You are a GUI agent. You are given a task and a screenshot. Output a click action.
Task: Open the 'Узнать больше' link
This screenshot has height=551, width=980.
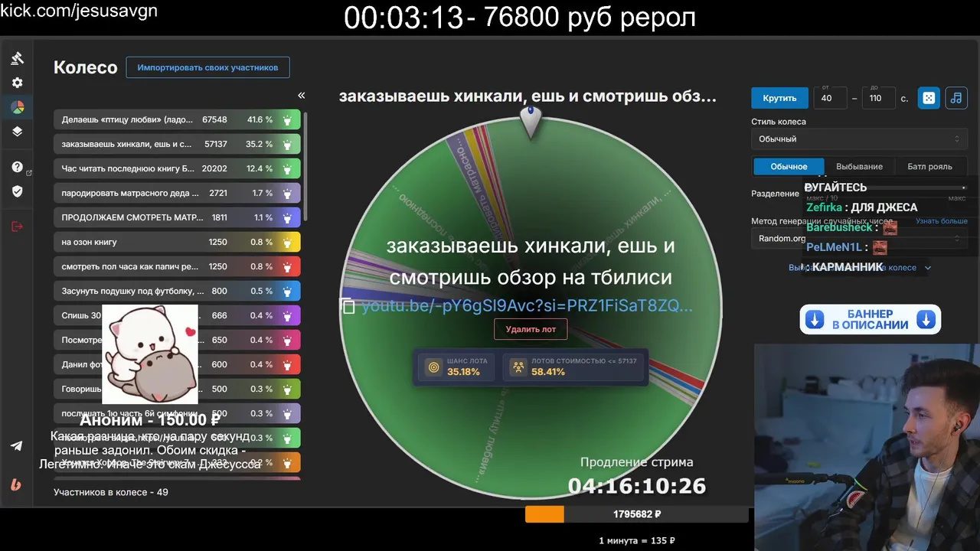pyautogui.click(x=942, y=221)
